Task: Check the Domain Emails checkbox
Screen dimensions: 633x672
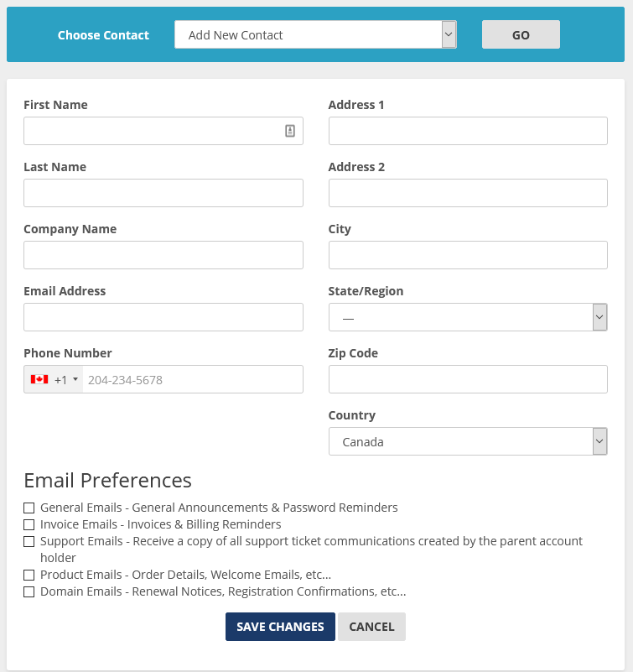Action: 29,591
